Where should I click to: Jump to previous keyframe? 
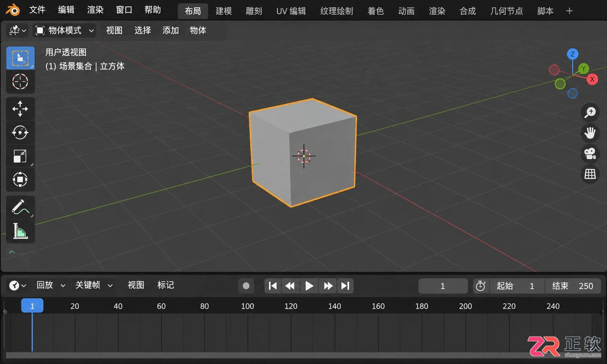coord(290,286)
